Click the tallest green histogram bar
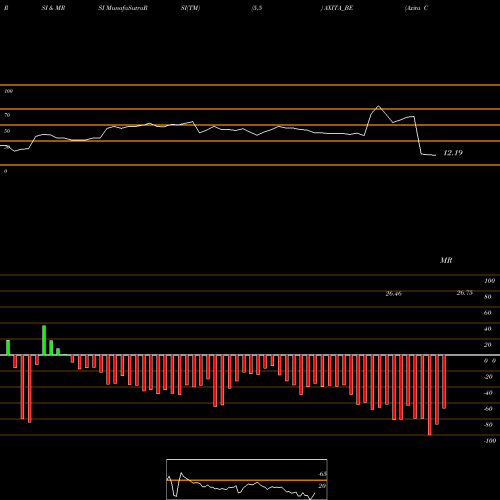The height and width of the screenshot is (500, 500). coord(44,340)
